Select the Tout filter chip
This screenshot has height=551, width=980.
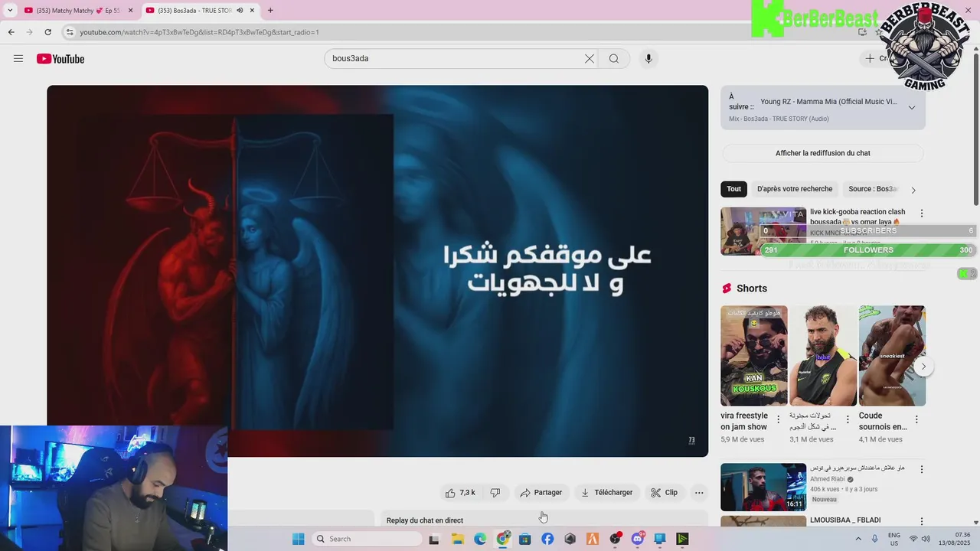click(x=734, y=189)
